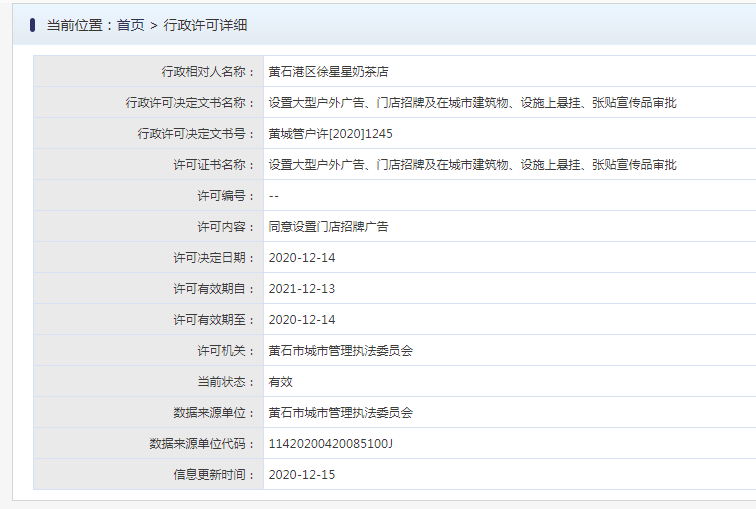This screenshot has height=509, width=756.
Task: Click the 许可证书名称 value text
Action: [x=472, y=165]
